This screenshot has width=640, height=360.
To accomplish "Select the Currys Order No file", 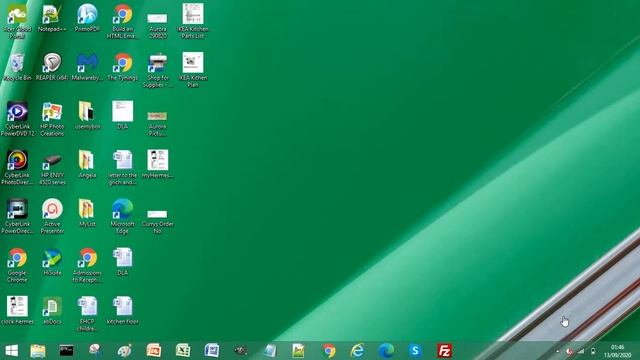I will pos(158,221).
